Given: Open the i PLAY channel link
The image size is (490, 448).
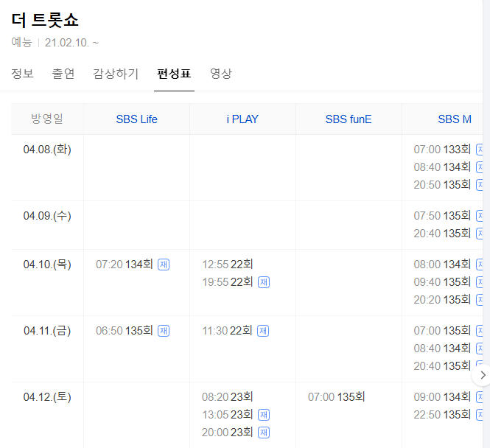Looking at the screenshot, I should [x=242, y=119].
